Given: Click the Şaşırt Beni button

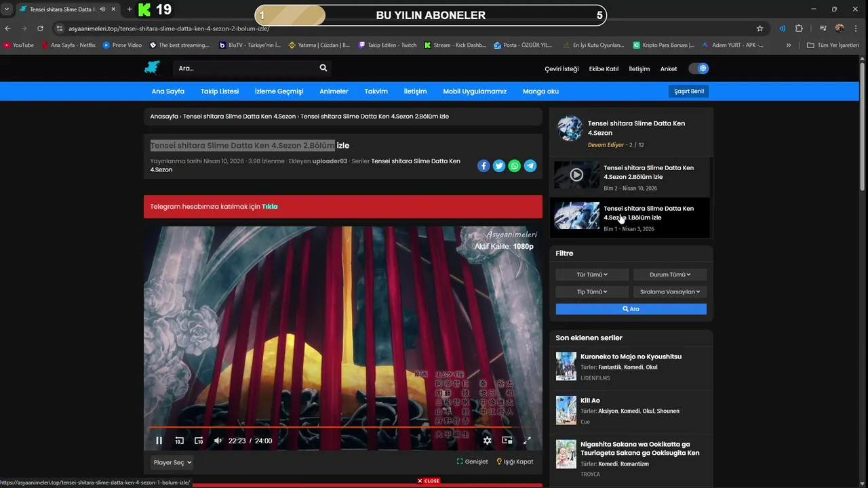Looking at the screenshot, I should pos(688,91).
